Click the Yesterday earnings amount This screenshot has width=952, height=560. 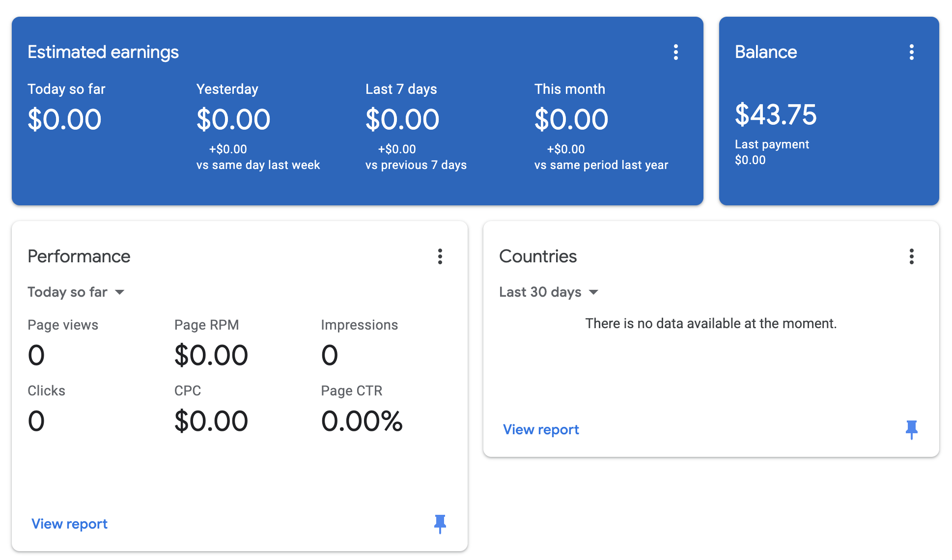233,120
